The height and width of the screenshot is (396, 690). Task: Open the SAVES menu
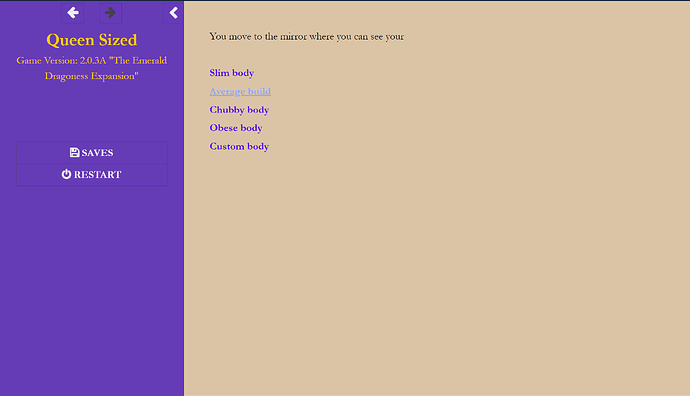pos(92,153)
